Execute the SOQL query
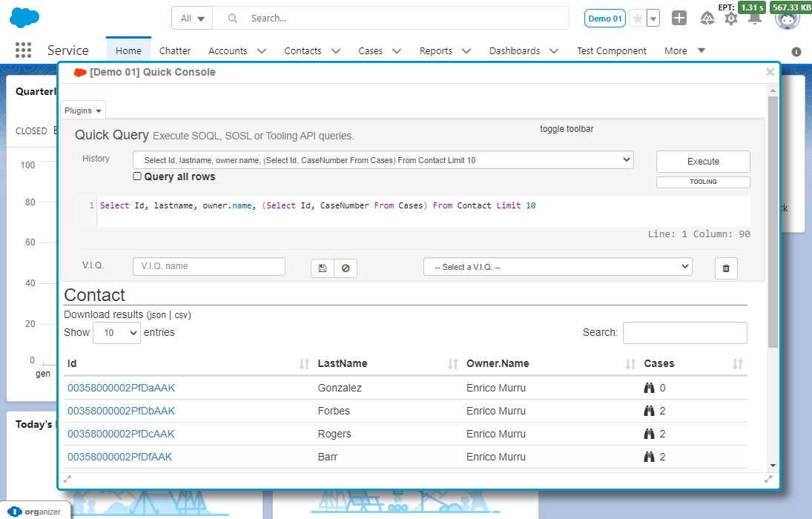This screenshot has height=519, width=812. (703, 162)
